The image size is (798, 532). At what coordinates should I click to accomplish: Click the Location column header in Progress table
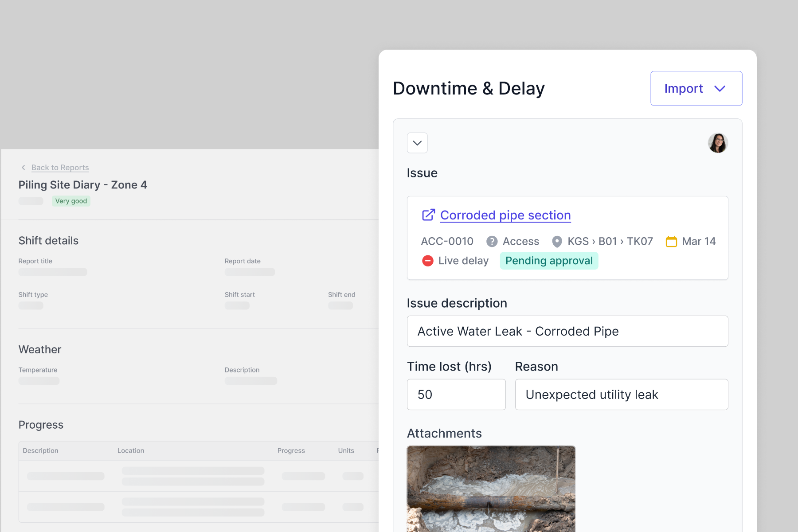(x=131, y=450)
